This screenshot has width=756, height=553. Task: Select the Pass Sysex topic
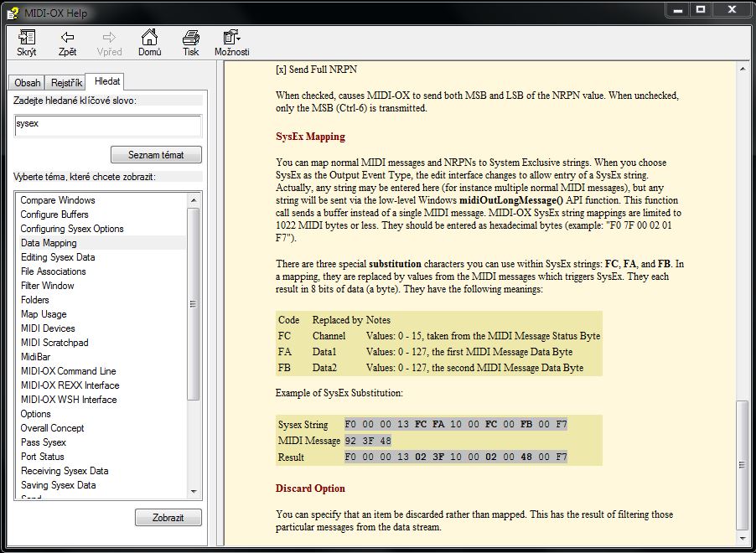coord(44,442)
